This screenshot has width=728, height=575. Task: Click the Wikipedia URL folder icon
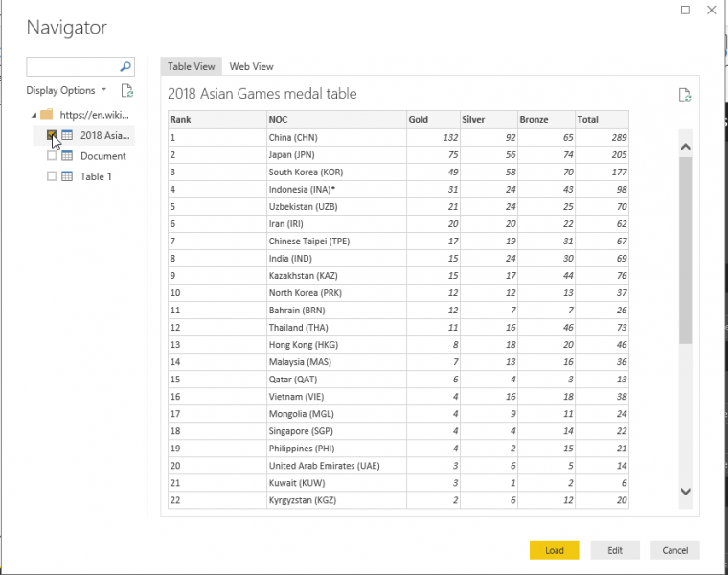coord(46,115)
